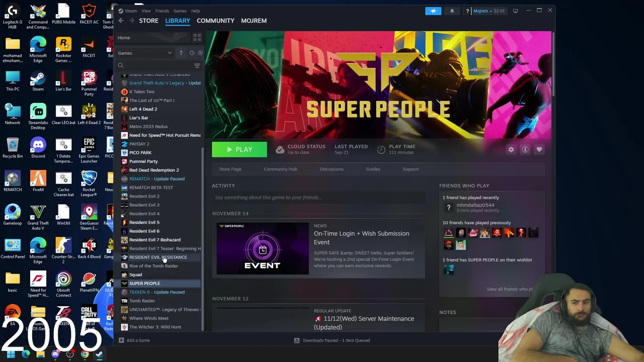Click the play time clock icon
This screenshot has height=362, width=644.
(381, 149)
